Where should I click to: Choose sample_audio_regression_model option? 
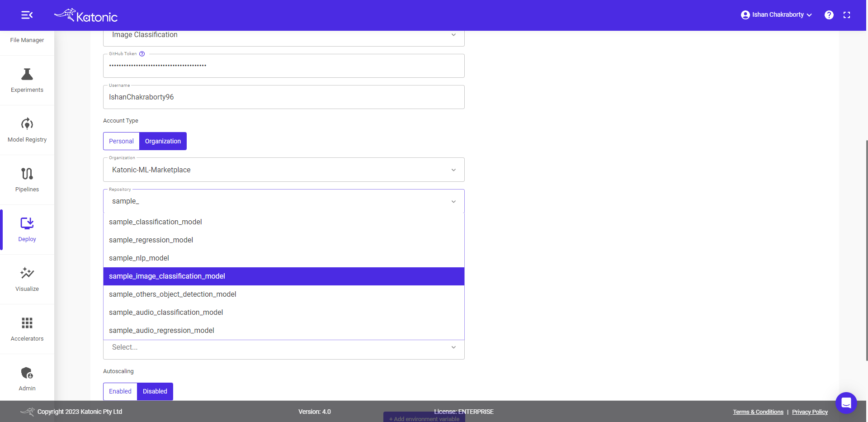click(x=284, y=331)
